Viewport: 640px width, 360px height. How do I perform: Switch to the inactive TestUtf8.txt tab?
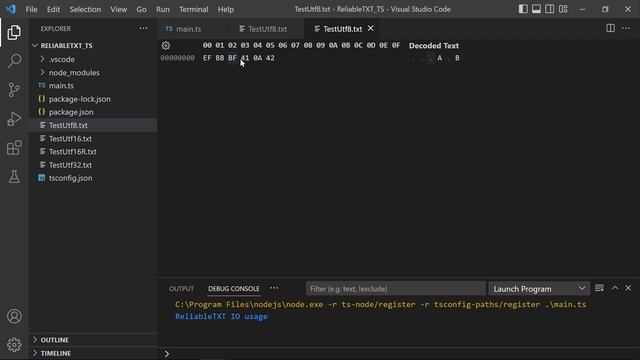coord(267,29)
